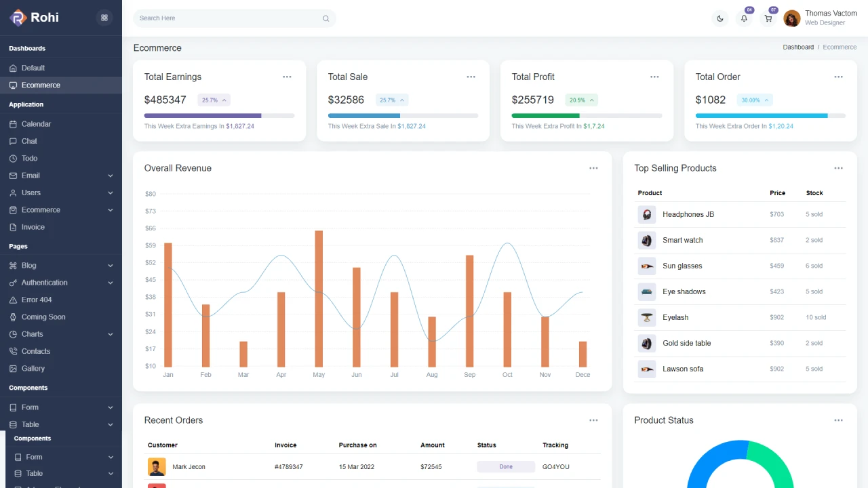
Task: Click the Total Order cyan progress bar
Action: [762, 116]
